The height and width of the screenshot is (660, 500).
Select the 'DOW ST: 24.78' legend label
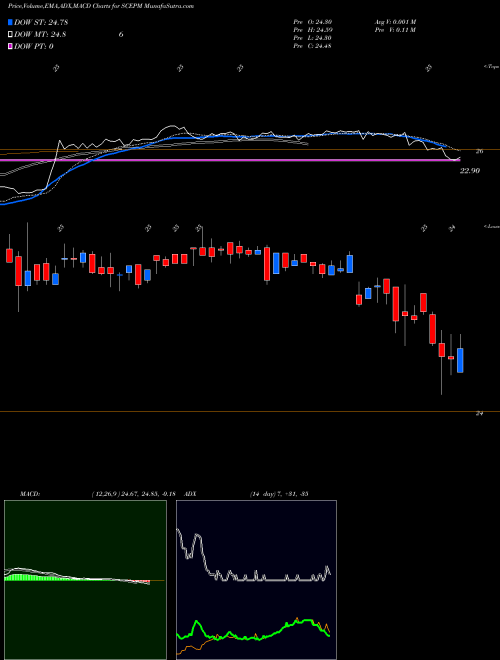tap(41, 22)
